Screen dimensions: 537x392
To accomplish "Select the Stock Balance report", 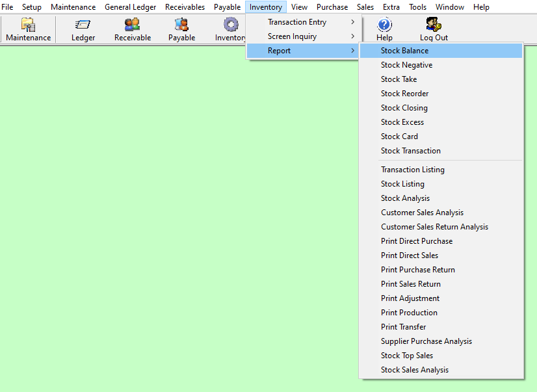I will point(441,51).
